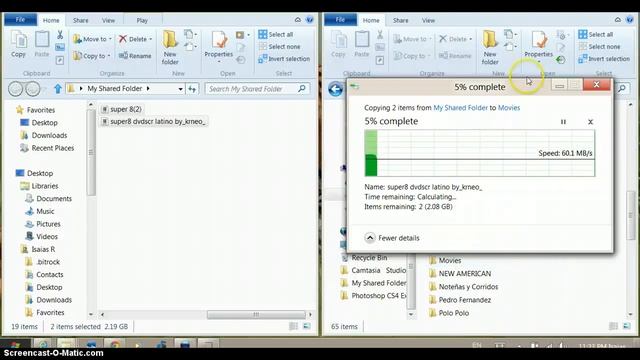
Task: Select Libraries in navigation pane
Action: (x=40, y=186)
